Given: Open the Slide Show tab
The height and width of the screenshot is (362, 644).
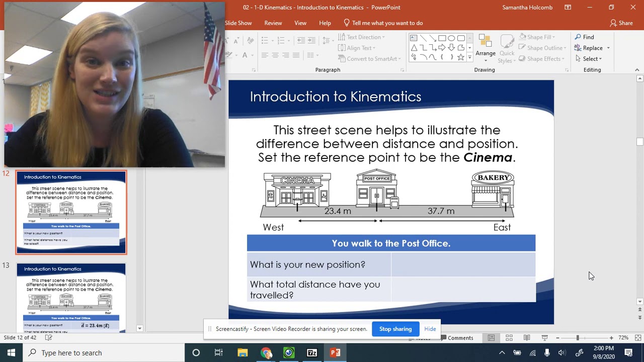Looking at the screenshot, I should click(x=238, y=23).
